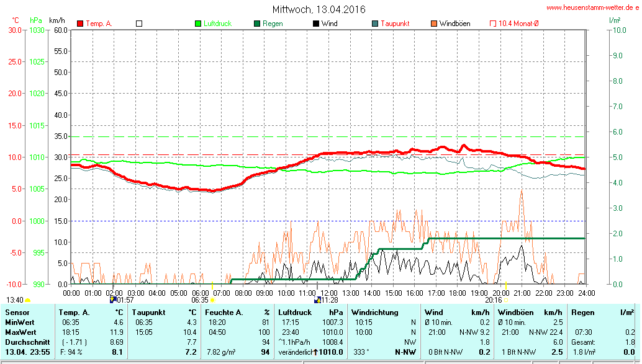Toggle the 10.4 Monat-Ø legend marker
Image resolution: width=642 pixels, height=364 pixels.
pyautogui.click(x=493, y=24)
